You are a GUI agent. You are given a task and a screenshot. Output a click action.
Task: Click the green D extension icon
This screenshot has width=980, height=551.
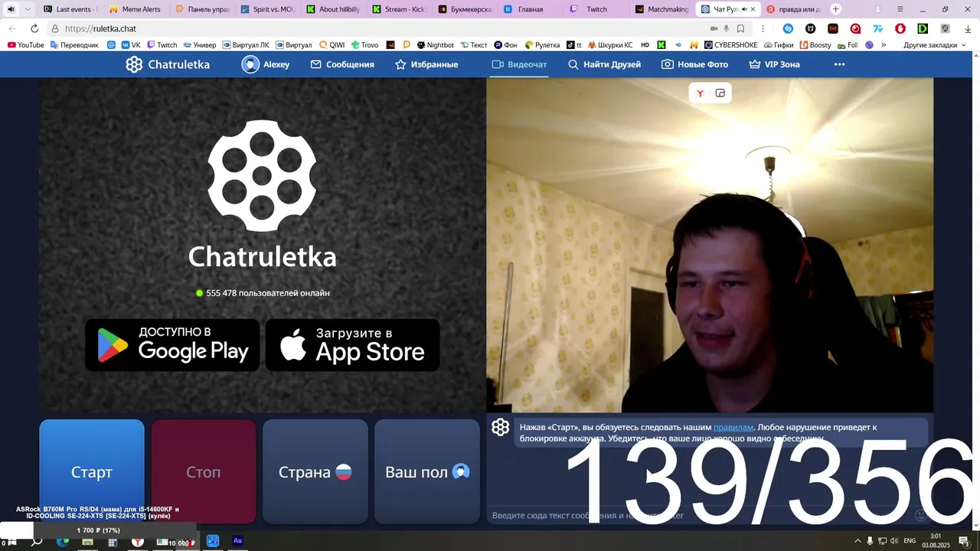[x=923, y=28]
